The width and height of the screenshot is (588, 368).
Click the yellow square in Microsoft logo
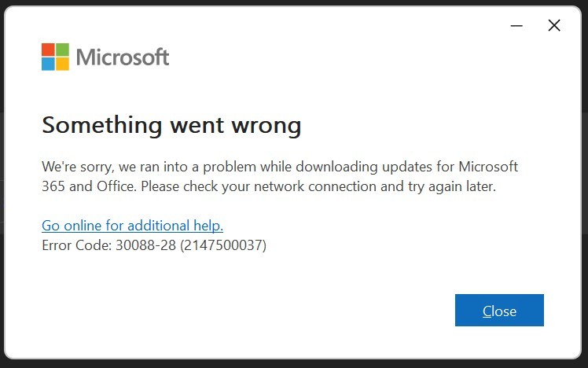click(x=63, y=64)
